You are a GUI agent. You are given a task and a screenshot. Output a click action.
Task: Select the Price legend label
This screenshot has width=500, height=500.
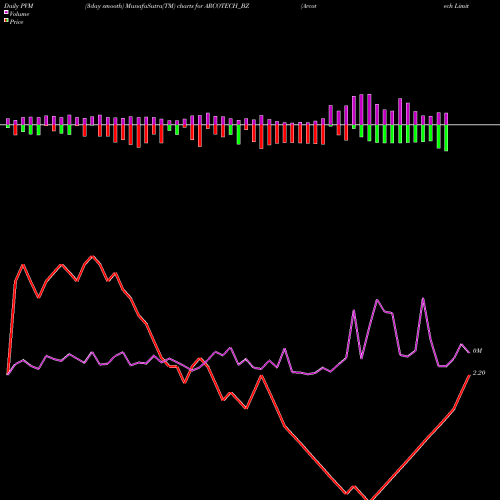[16, 22]
